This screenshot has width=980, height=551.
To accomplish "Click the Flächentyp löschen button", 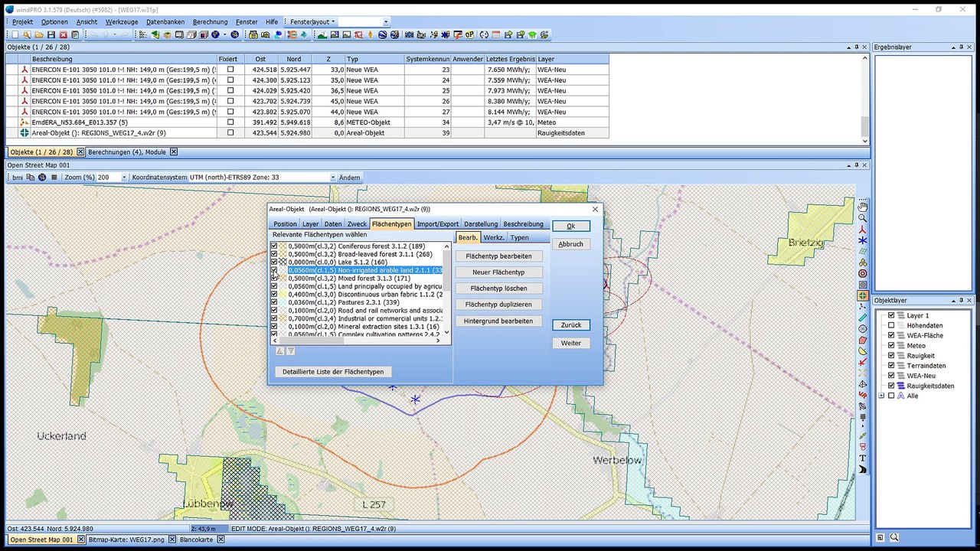I will [499, 289].
